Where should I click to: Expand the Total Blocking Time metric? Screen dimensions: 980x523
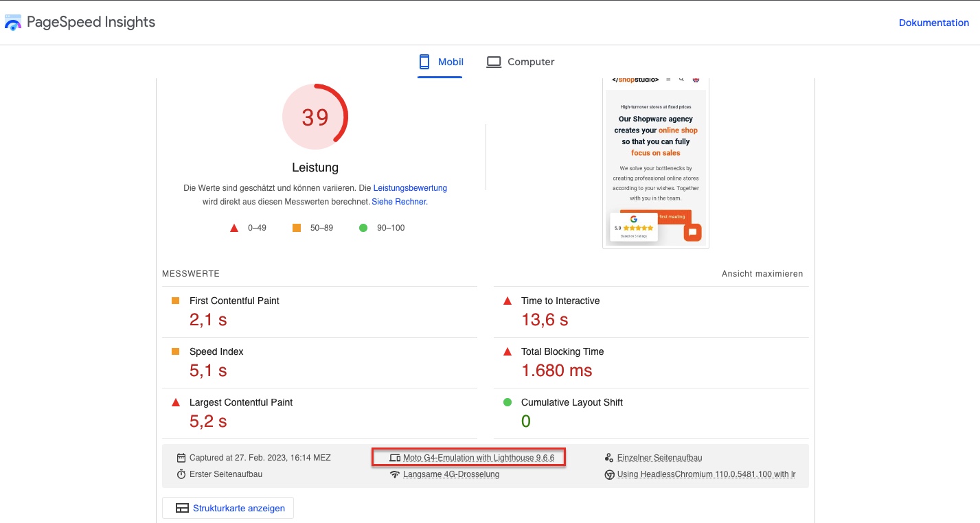562,351
